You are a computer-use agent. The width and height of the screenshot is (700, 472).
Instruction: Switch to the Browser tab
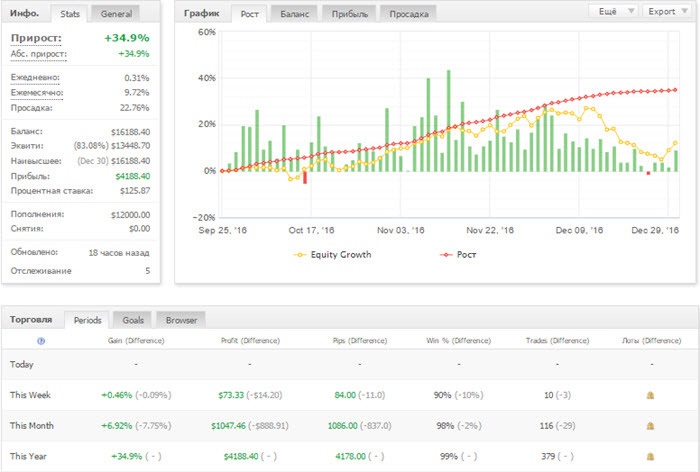point(180,319)
